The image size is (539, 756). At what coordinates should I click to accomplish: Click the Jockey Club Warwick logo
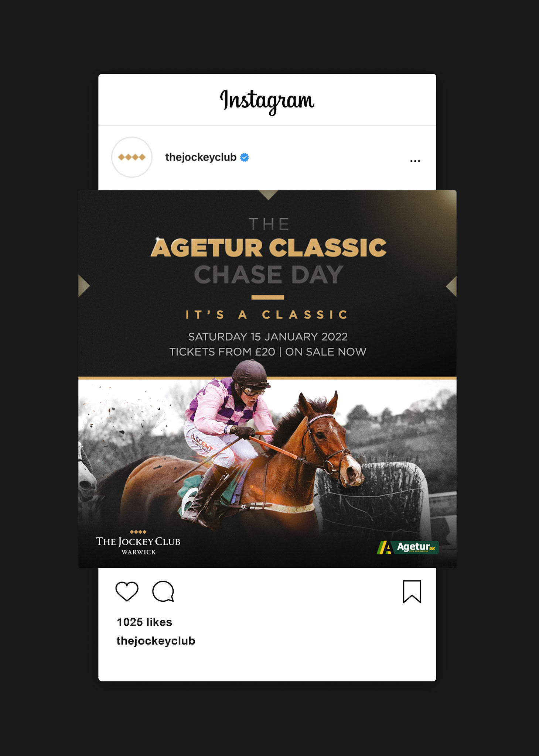click(x=138, y=542)
